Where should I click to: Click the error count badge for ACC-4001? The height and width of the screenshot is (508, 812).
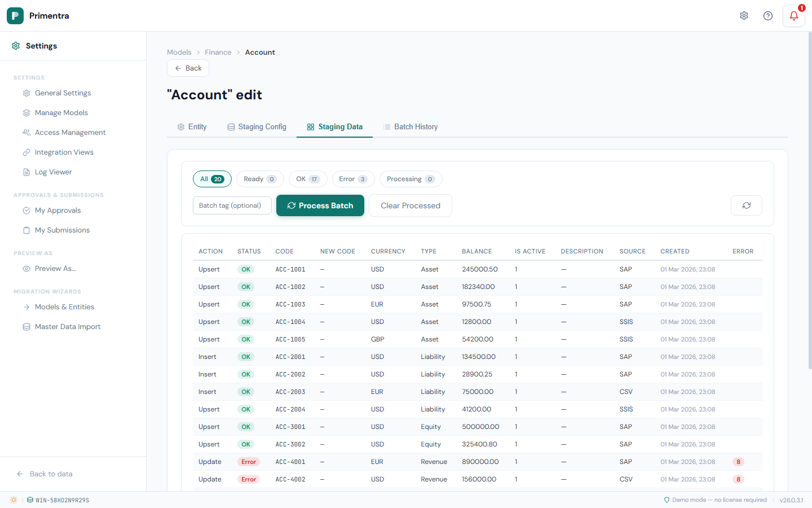(738, 462)
